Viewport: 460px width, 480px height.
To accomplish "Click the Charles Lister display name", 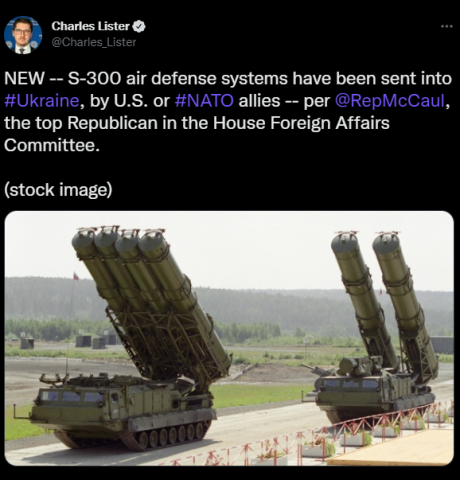I will (90, 26).
